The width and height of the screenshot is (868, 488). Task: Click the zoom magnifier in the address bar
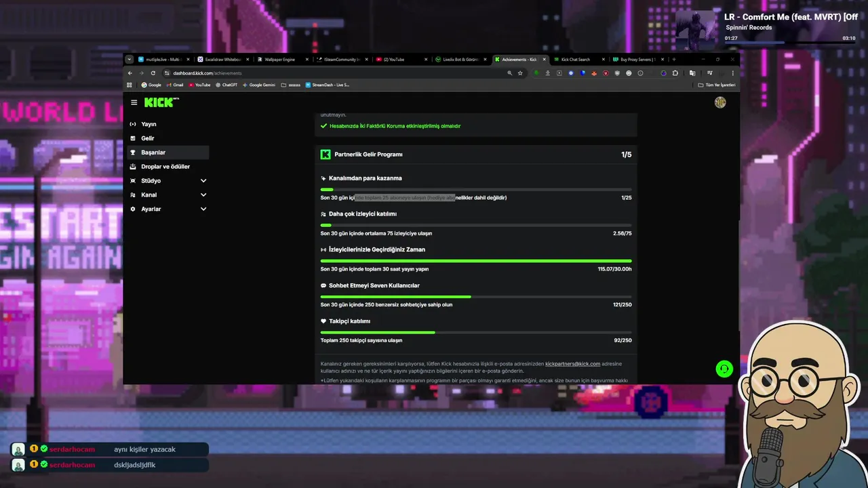click(509, 73)
